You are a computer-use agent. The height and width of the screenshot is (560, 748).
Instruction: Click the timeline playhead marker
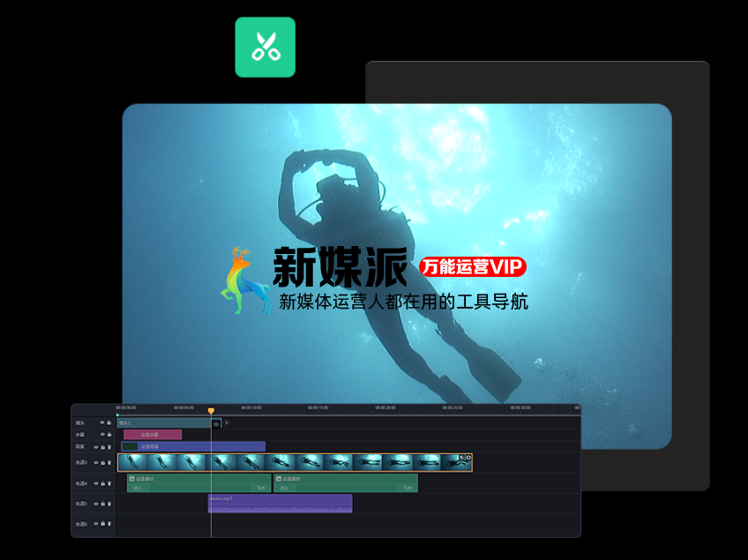211,410
